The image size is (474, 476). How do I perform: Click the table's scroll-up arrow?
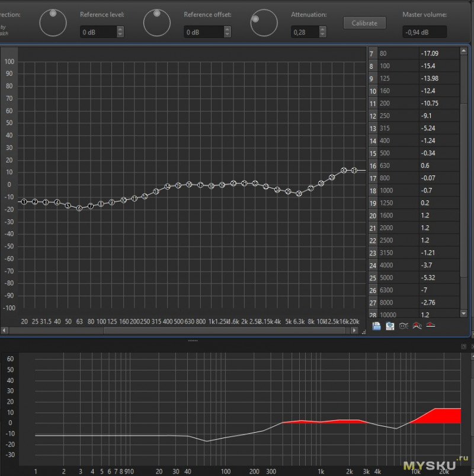(464, 52)
